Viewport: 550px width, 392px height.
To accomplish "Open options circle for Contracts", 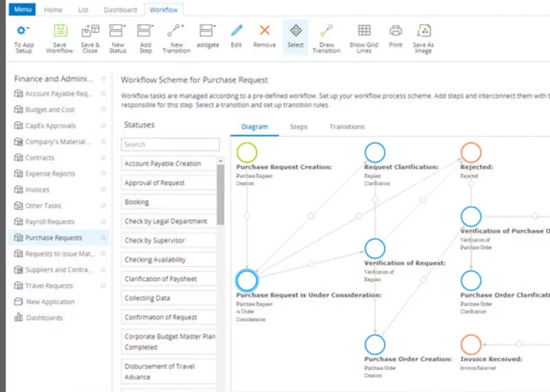I will click(103, 157).
